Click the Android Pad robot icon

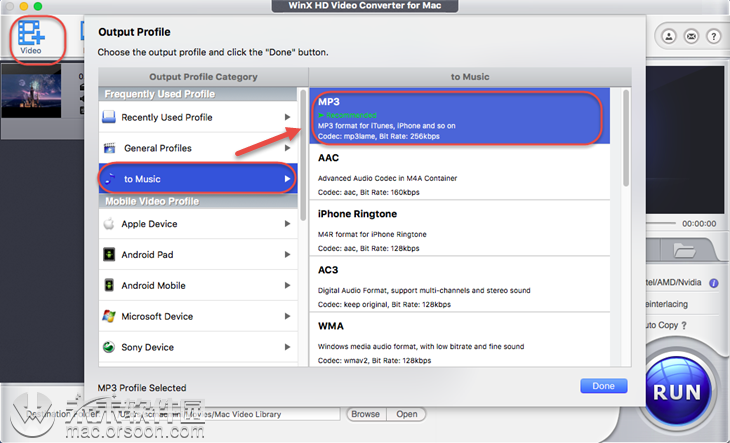[109, 255]
